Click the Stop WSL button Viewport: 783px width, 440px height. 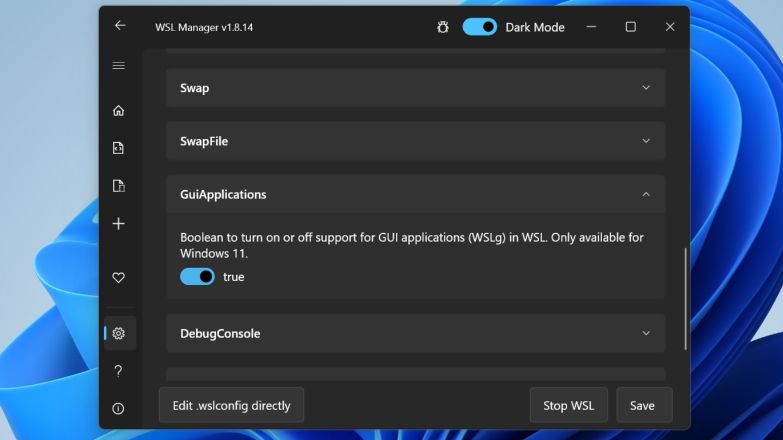tap(569, 406)
